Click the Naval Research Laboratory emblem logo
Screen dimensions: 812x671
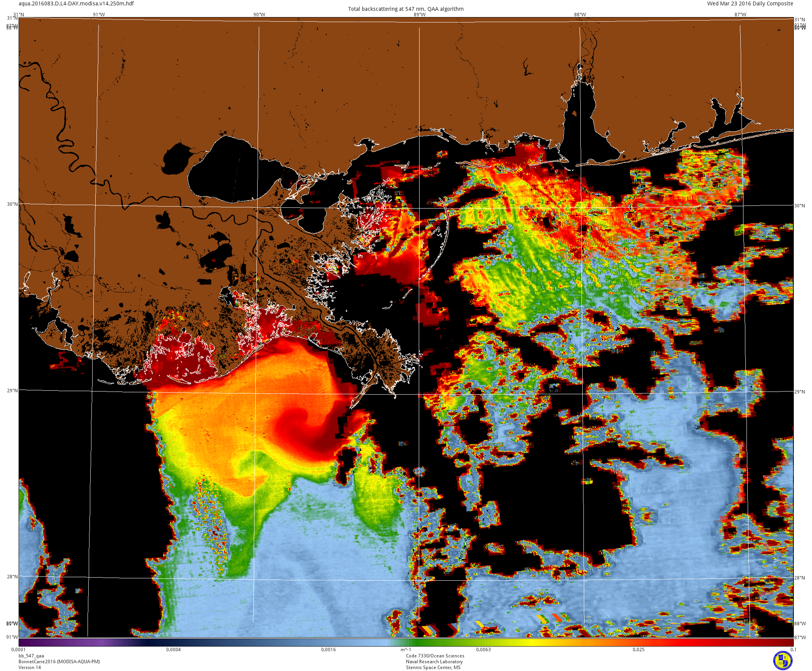click(x=783, y=660)
